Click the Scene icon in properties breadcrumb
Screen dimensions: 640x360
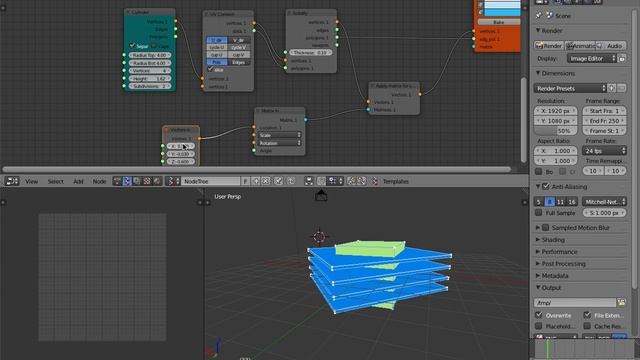(x=549, y=16)
